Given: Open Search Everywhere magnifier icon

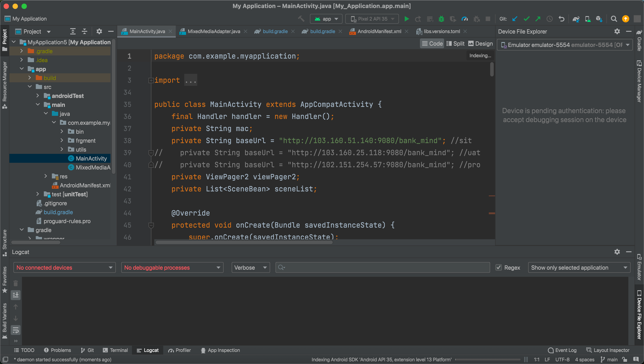Looking at the screenshot, I should (x=614, y=19).
